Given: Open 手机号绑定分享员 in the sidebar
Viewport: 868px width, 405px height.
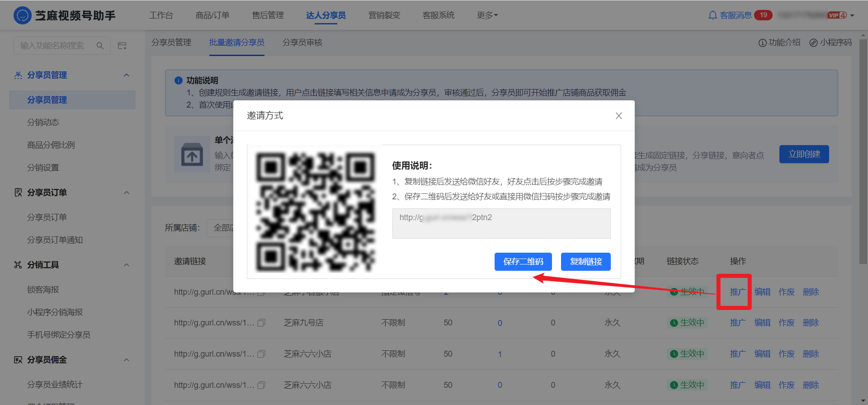Looking at the screenshot, I should 59,335.
